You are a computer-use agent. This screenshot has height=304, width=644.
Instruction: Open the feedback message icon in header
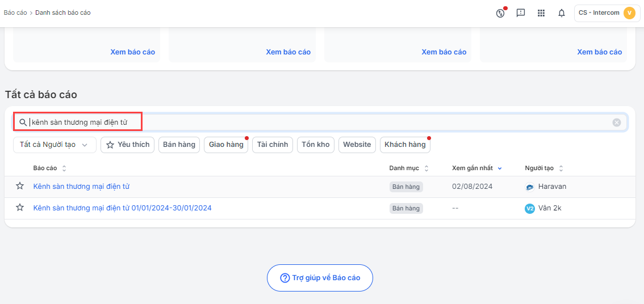pyautogui.click(x=521, y=12)
